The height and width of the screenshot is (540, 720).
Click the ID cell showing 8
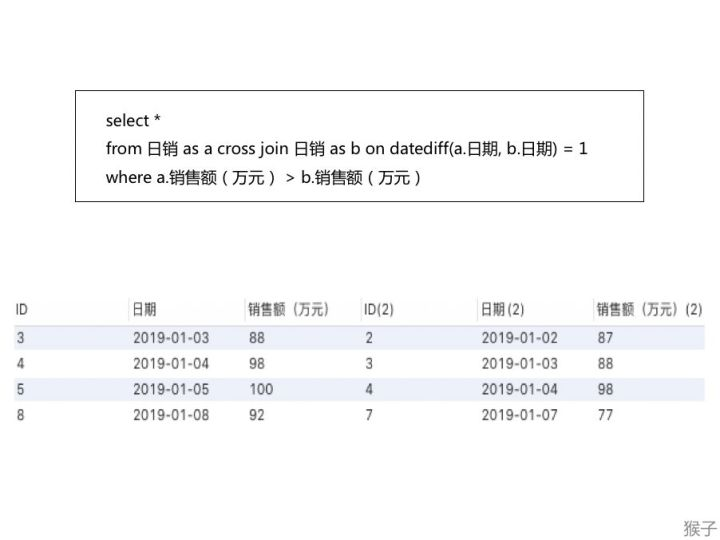pyautogui.click(x=20, y=415)
